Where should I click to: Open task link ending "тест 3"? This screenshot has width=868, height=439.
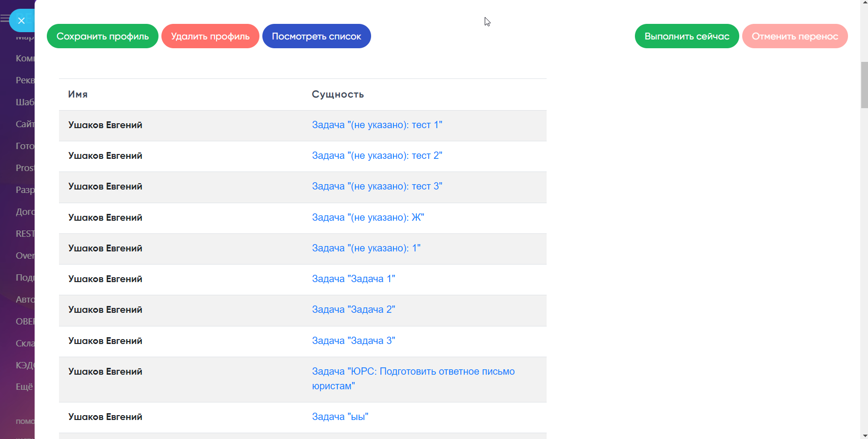377,187
